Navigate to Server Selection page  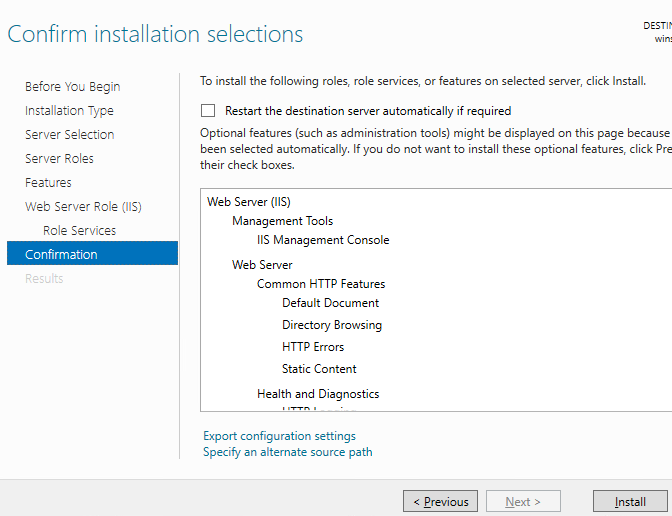[x=69, y=135]
